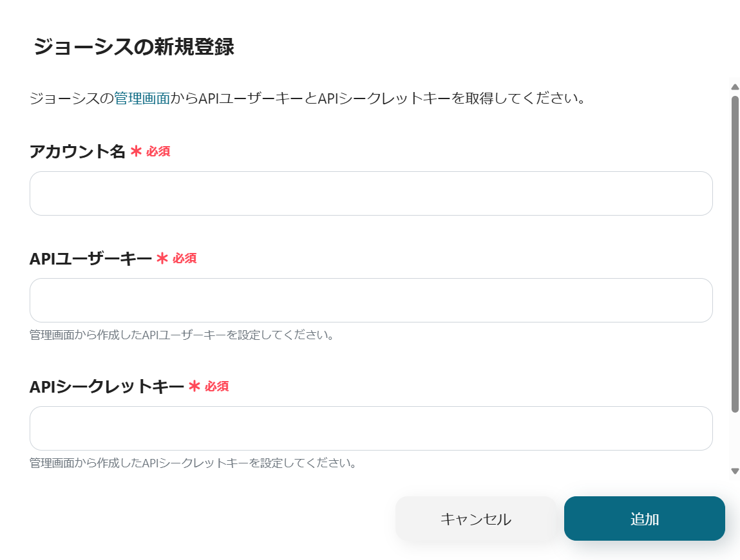Click the APIシークレットキー field label

106,387
